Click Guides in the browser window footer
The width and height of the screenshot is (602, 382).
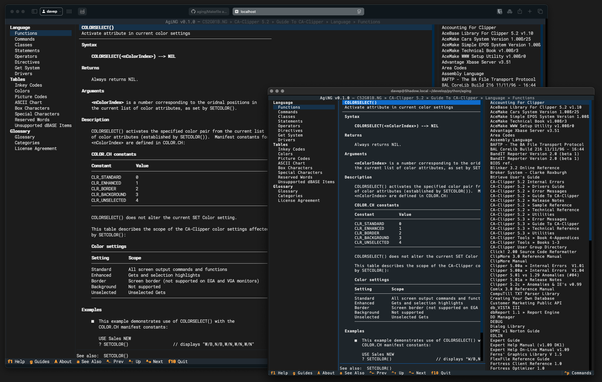(40, 362)
